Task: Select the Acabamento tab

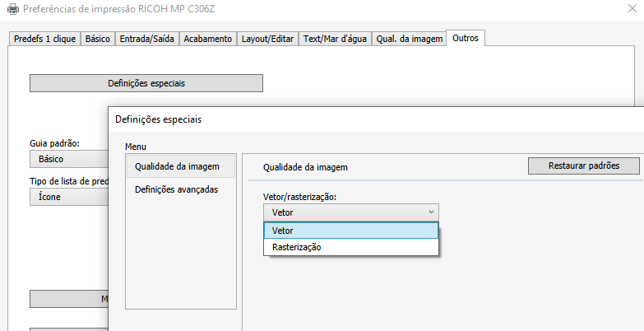Action: [207, 39]
